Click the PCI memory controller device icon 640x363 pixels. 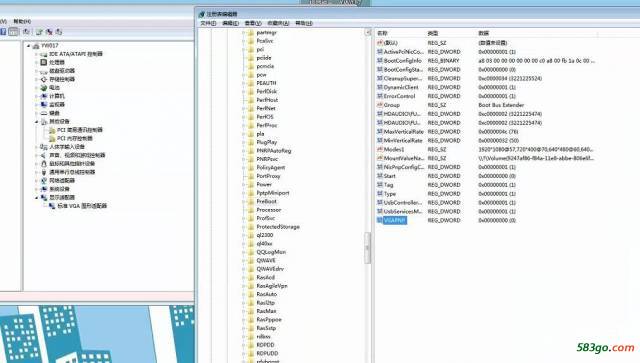click(52, 138)
